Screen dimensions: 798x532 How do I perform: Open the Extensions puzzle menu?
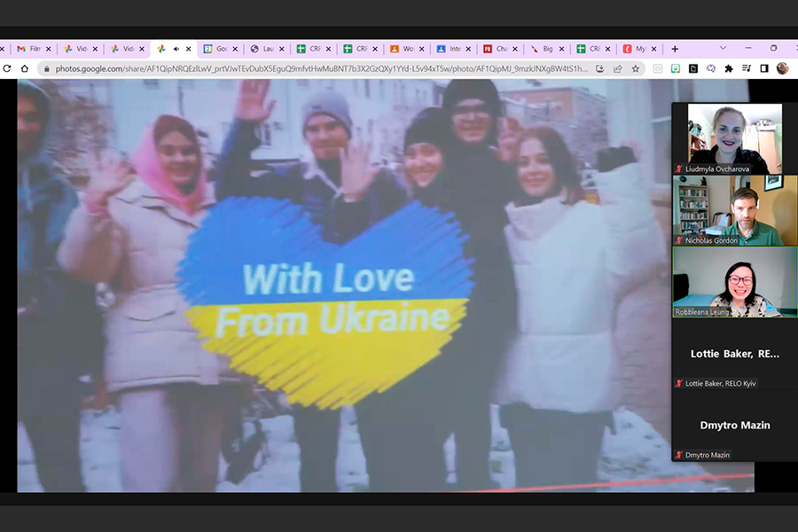click(729, 69)
